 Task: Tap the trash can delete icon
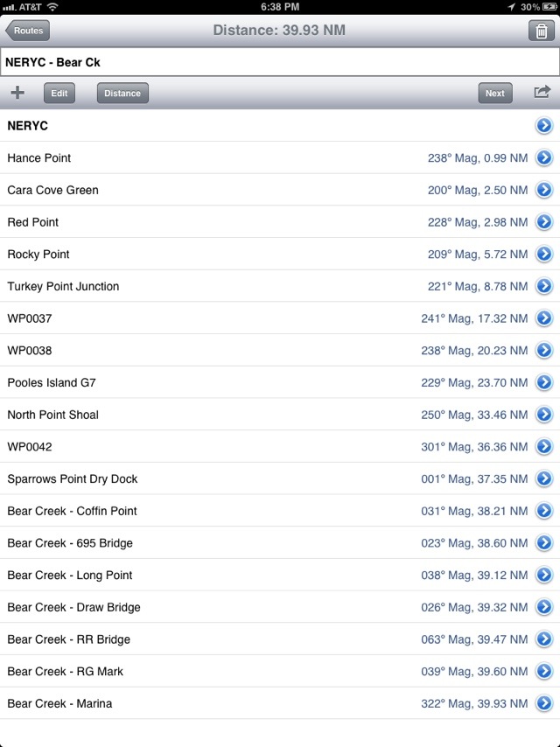point(541,31)
